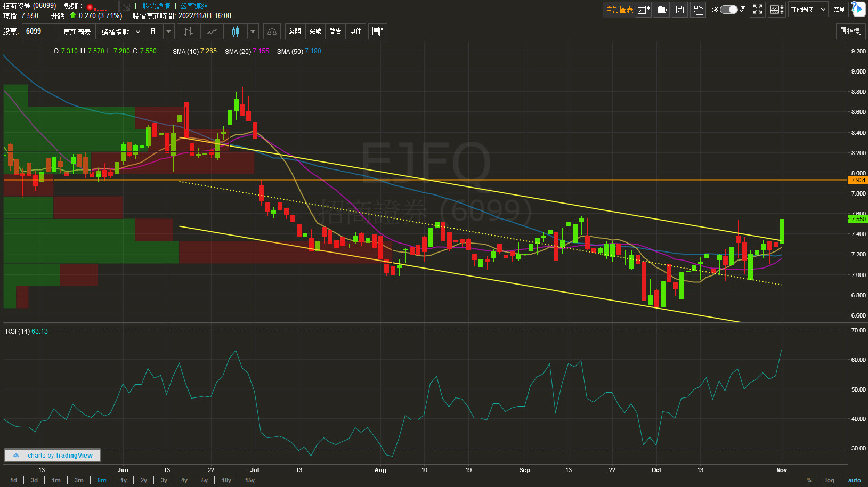The image size is (868, 487).
Task: Click the red momentum indicator dot
Action: (90, 7)
